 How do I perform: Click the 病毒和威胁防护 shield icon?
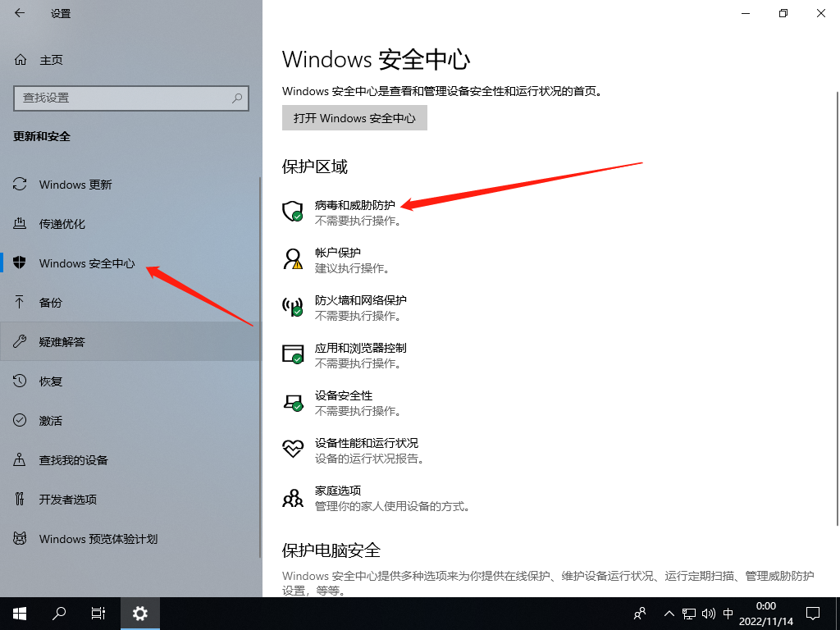[x=293, y=211]
